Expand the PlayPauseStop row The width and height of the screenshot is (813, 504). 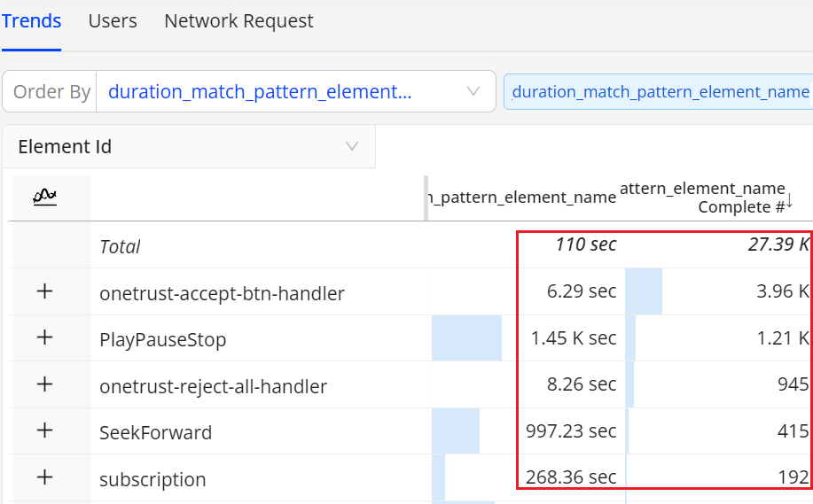[x=45, y=337]
